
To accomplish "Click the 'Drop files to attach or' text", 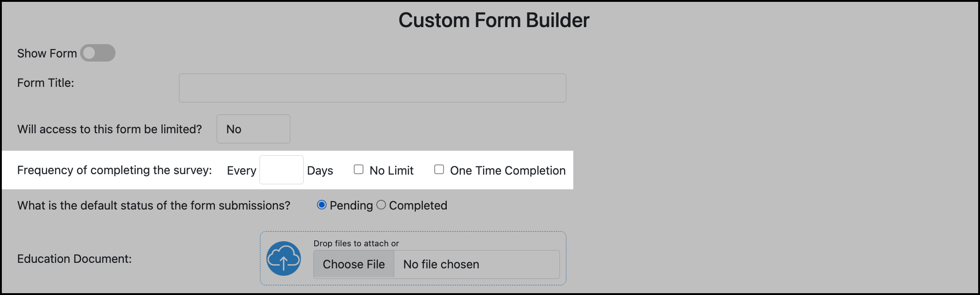I will point(356,243).
